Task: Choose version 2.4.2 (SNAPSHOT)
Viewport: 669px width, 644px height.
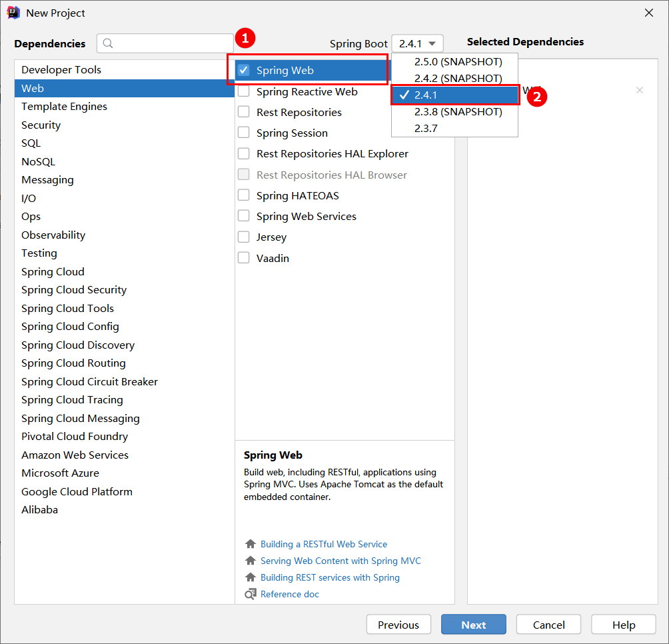Action: (455, 79)
